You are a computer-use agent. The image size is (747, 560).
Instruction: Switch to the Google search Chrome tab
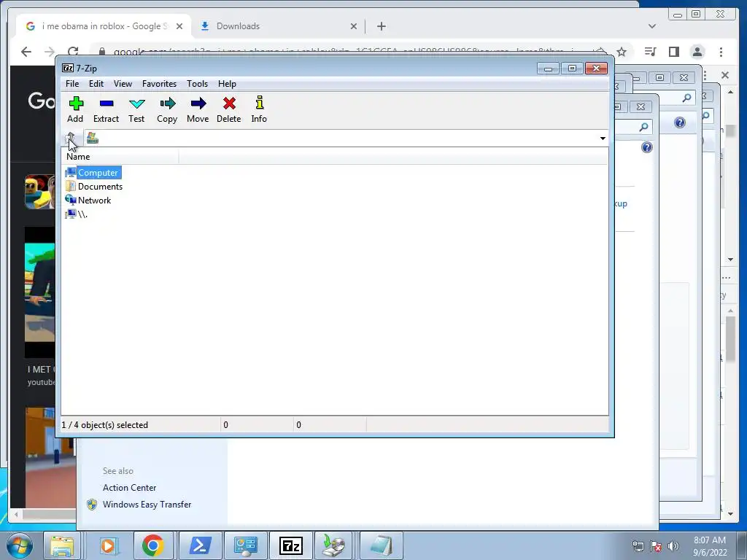tap(104, 26)
